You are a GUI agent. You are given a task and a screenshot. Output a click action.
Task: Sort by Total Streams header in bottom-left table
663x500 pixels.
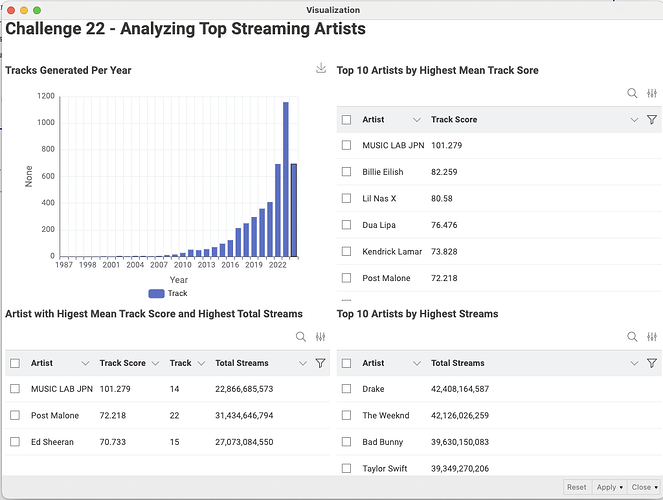[x=241, y=364]
